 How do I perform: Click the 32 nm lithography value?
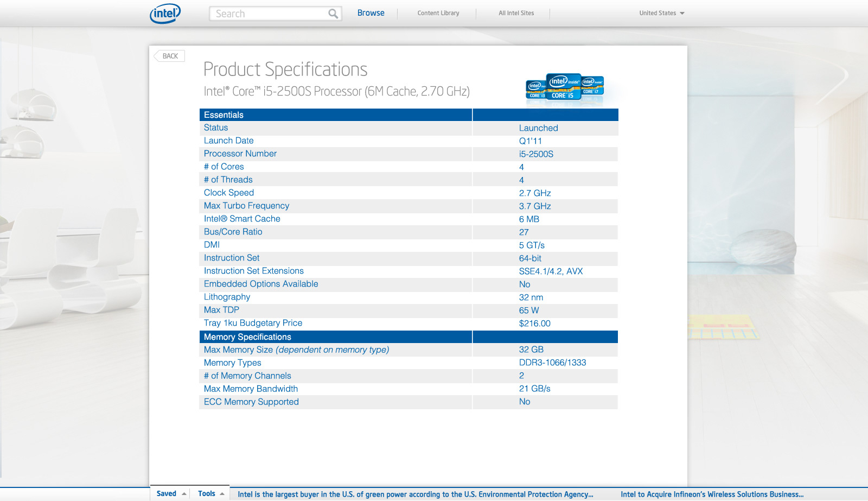tap(531, 297)
